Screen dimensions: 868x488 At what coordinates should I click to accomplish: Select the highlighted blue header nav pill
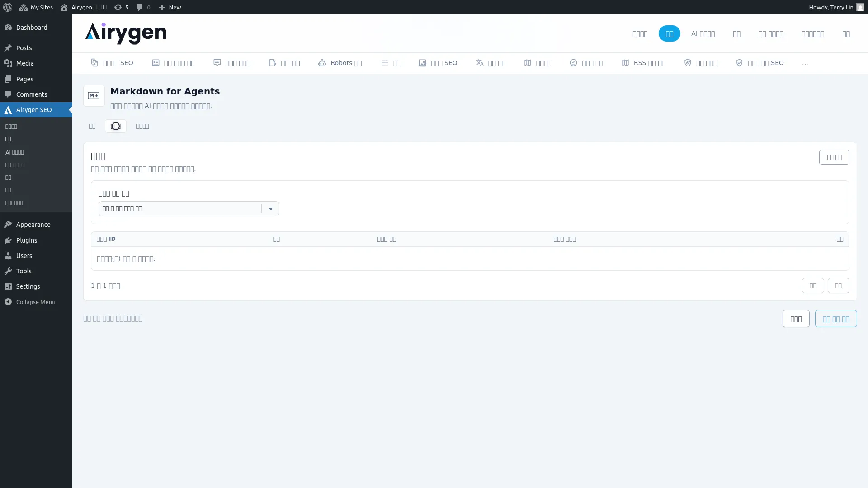point(669,34)
